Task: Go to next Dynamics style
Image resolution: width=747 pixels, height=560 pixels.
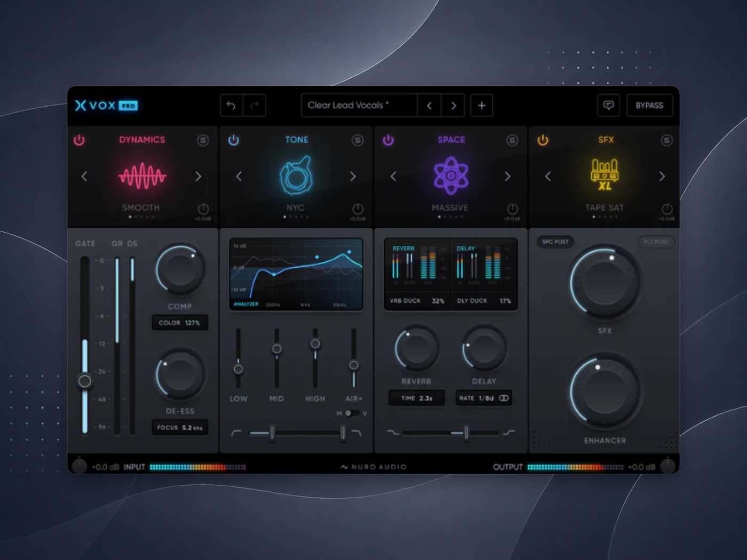Action: pyautogui.click(x=198, y=176)
